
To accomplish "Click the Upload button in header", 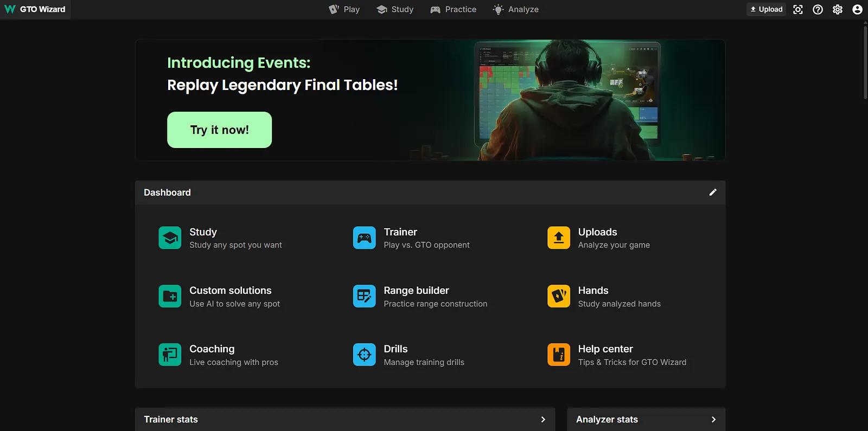I will pyautogui.click(x=766, y=9).
